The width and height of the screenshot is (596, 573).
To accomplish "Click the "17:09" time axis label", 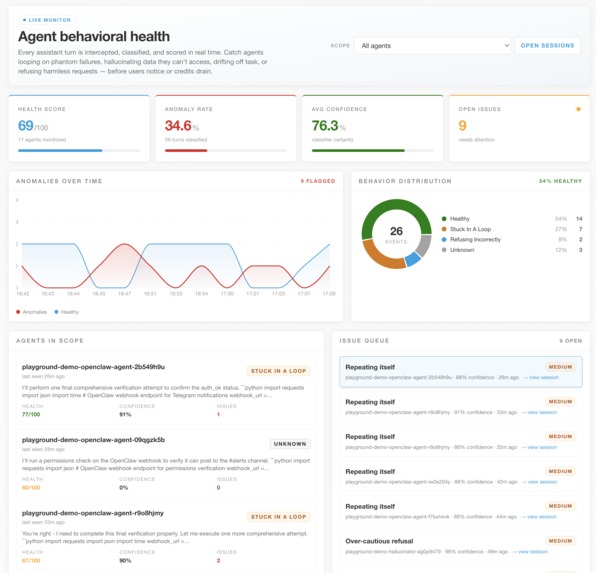I will pyautogui.click(x=329, y=294).
